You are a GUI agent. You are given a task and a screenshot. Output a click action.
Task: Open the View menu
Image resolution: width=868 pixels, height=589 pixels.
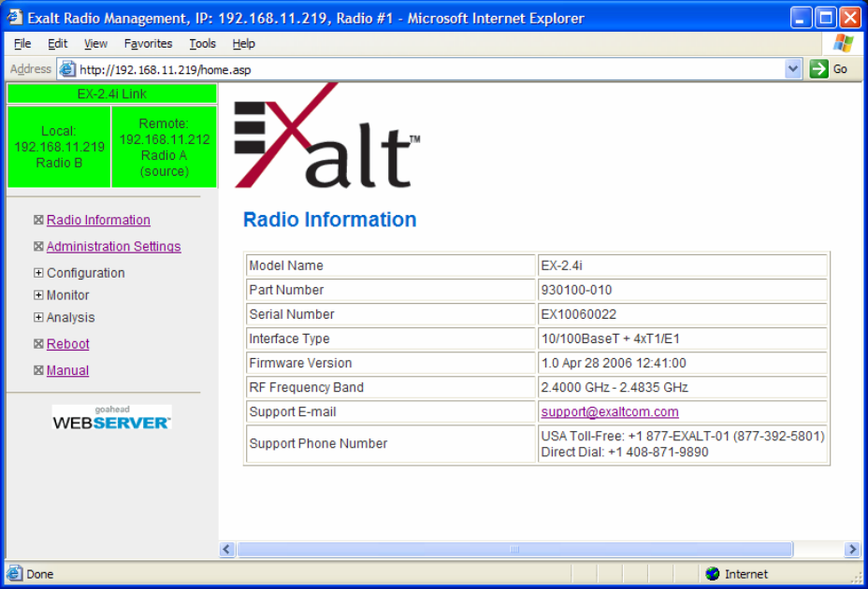coord(95,44)
